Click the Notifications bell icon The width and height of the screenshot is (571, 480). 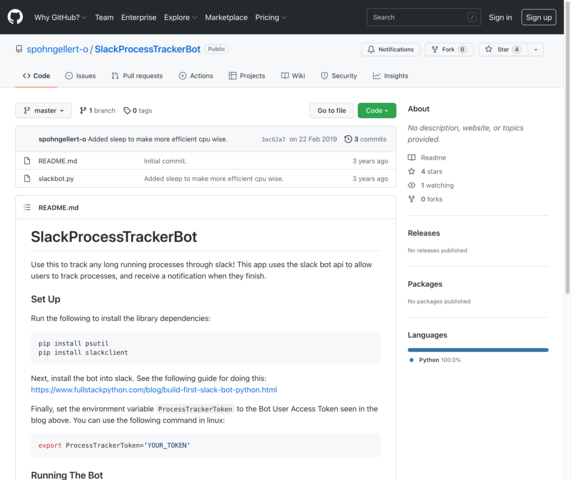pyautogui.click(x=371, y=50)
